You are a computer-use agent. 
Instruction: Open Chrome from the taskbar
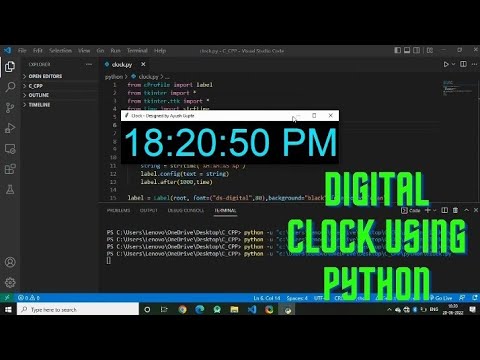coord(182,310)
